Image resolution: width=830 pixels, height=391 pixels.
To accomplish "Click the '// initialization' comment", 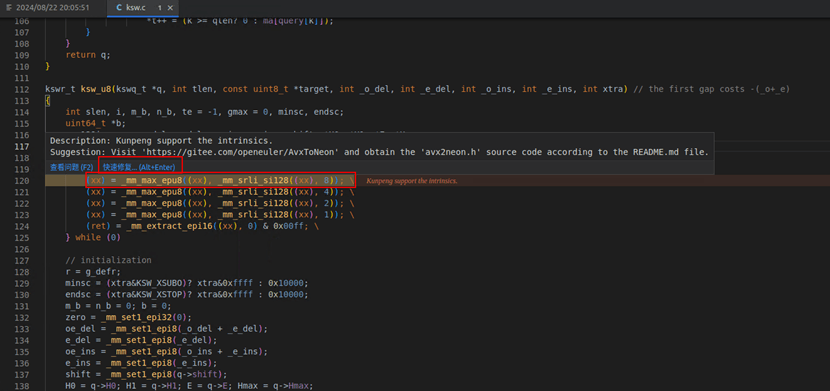I will point(109,260).
